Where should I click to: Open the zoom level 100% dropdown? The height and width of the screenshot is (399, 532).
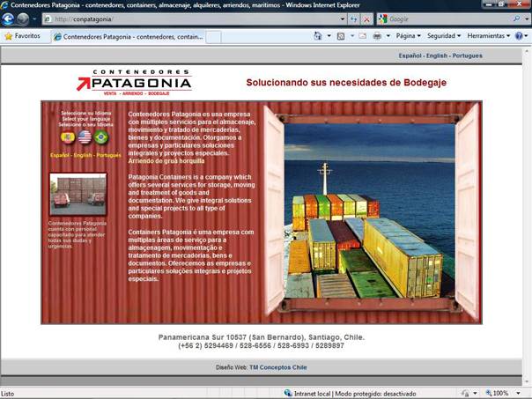[505, 393]
